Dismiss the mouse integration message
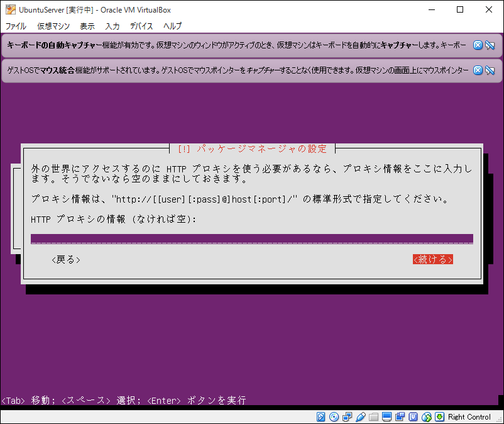 coord(478,70)
